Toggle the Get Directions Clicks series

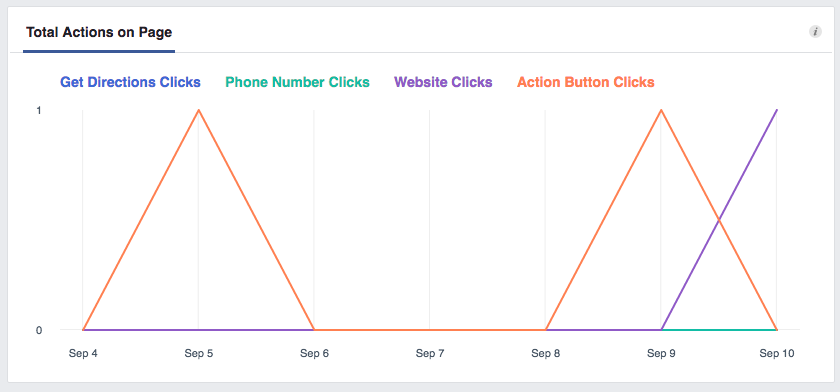pos(130,82)
